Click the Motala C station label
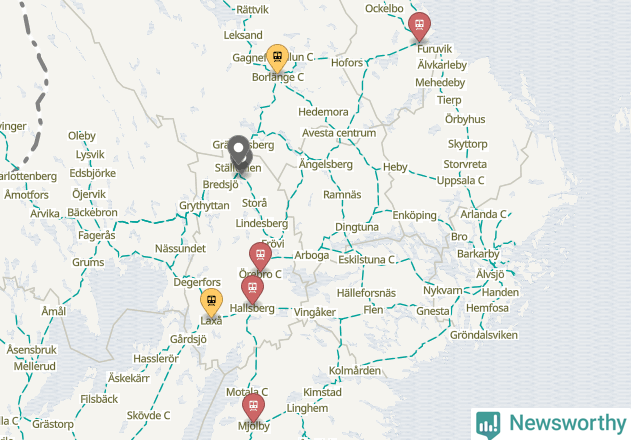Screen dimensions: 631x440 pyautogui.click(x=247, y=392)
